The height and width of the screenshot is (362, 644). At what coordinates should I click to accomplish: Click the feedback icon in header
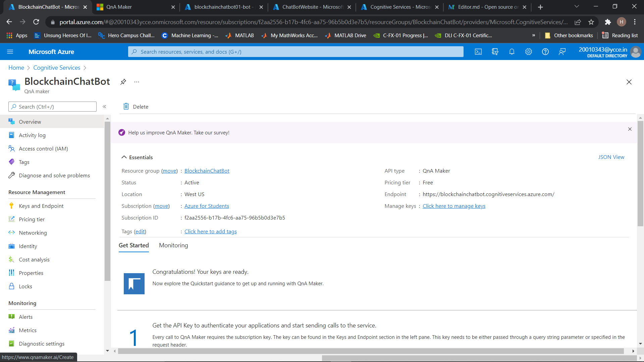click(562, 52)
